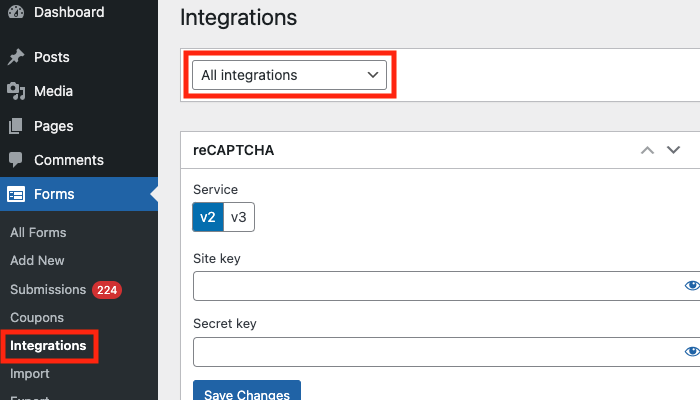Click the 224 submissions badge
700x400 pixels.
[107, 290]
